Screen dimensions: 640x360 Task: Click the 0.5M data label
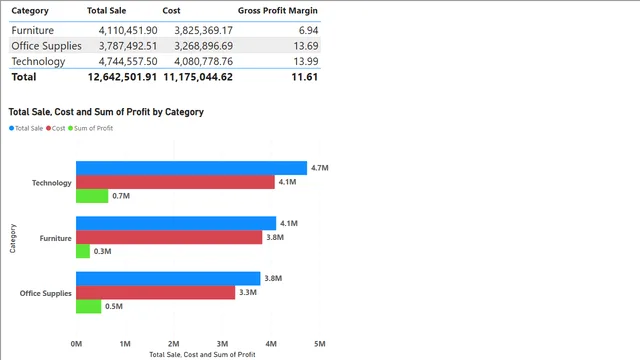pos(114,306)
